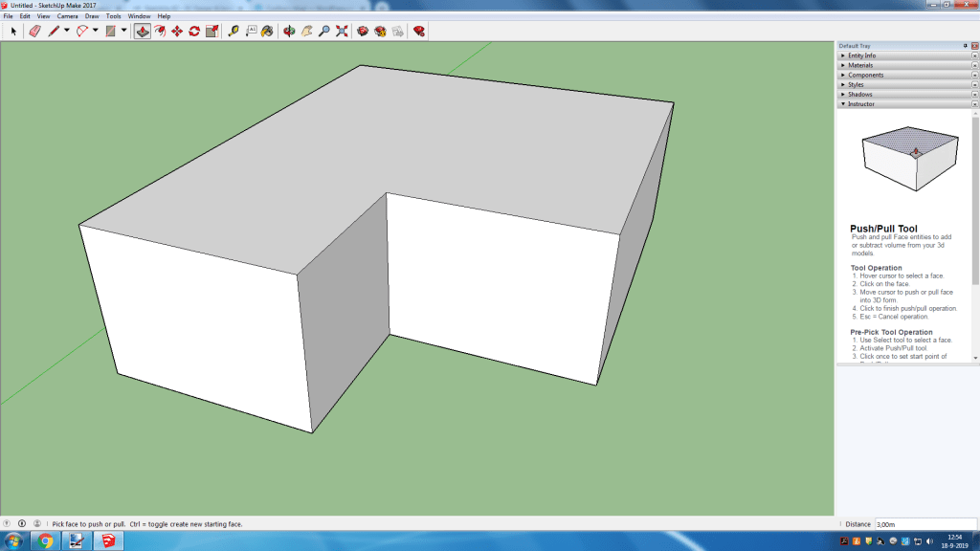Open Google Chrome from the taskbar
The width and height of the screenshot is (980, 551).
tap(45, 541)
